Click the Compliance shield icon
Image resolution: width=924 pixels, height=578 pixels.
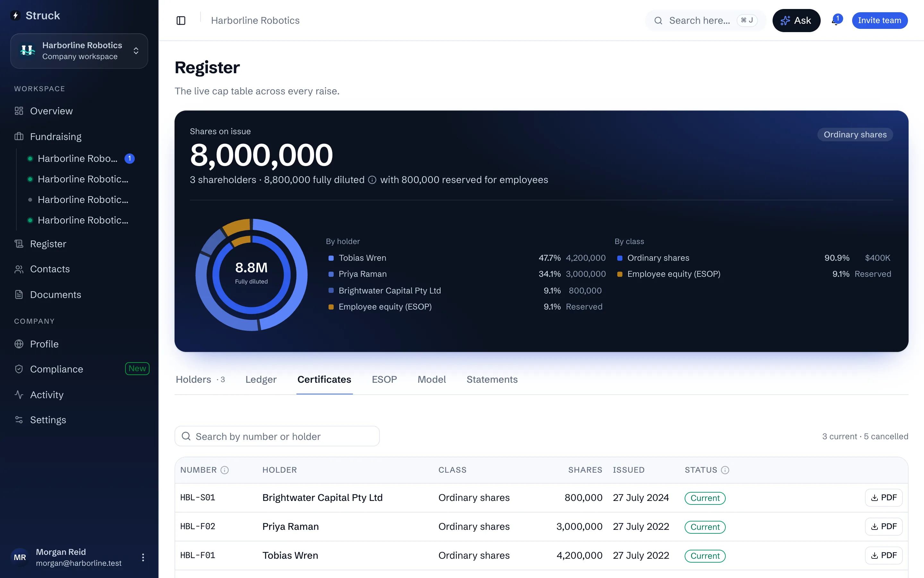click(x=19, y=369)
